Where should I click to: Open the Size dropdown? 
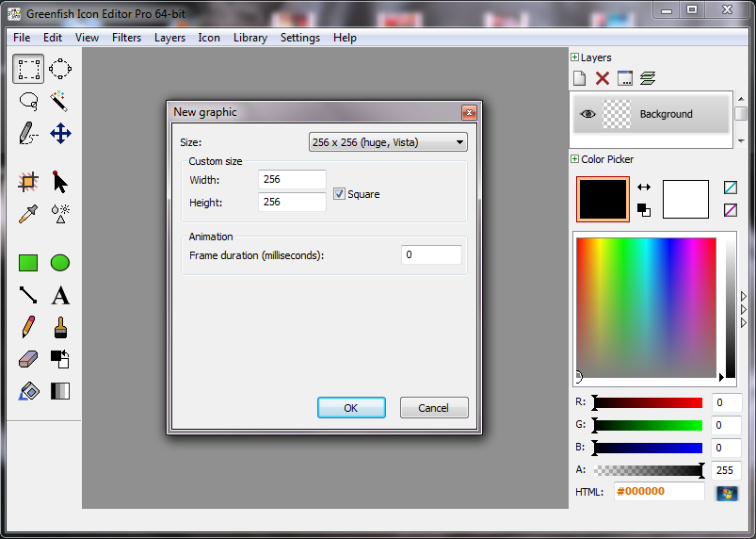tap(388, 142)
